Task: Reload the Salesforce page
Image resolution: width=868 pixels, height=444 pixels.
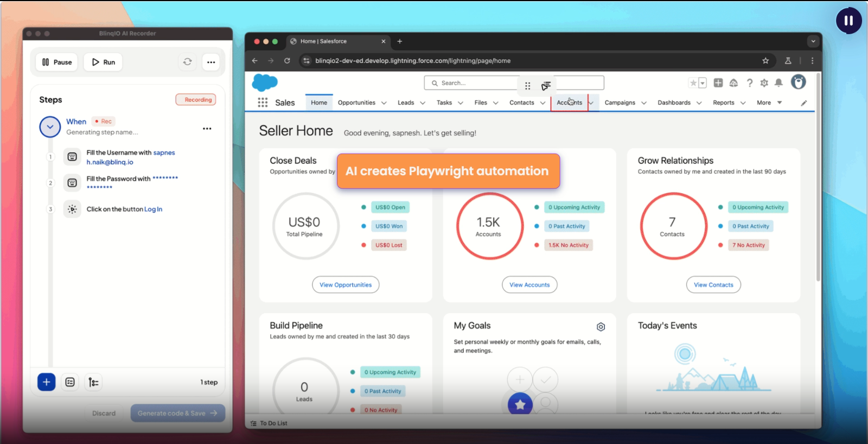Action: tap(287, 61)
